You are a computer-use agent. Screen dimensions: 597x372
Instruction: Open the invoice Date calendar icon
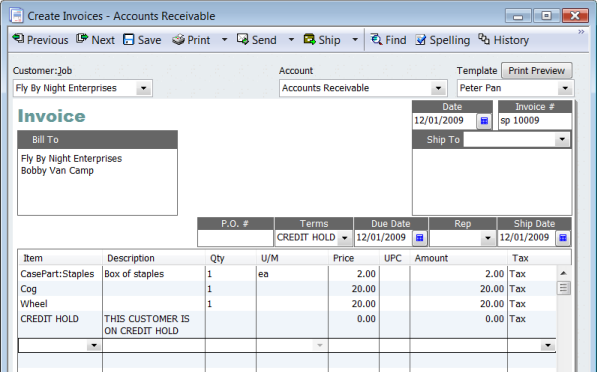pyautogui.click(x=484, y=121)
